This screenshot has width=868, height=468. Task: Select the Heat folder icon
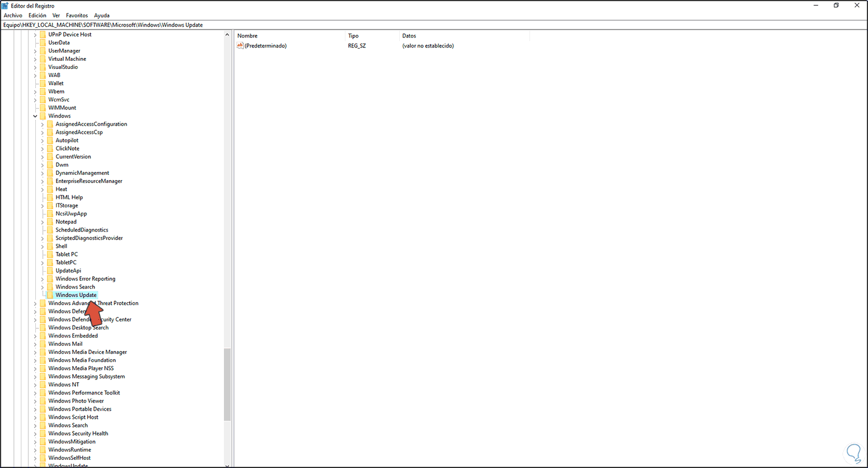(x=50, y=189)
